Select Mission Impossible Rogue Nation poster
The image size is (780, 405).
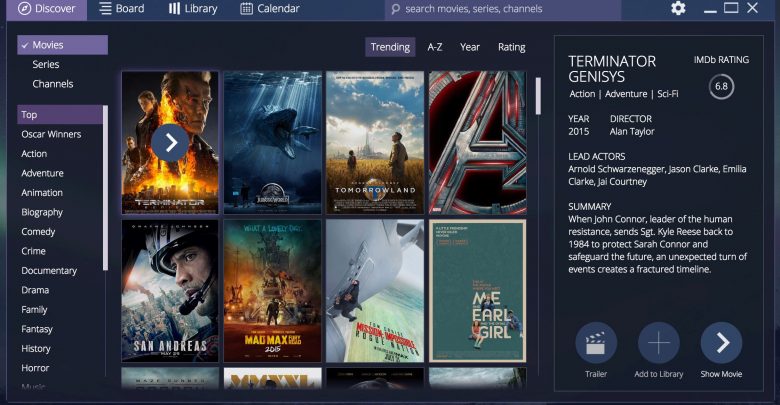[x=375, y=291]
